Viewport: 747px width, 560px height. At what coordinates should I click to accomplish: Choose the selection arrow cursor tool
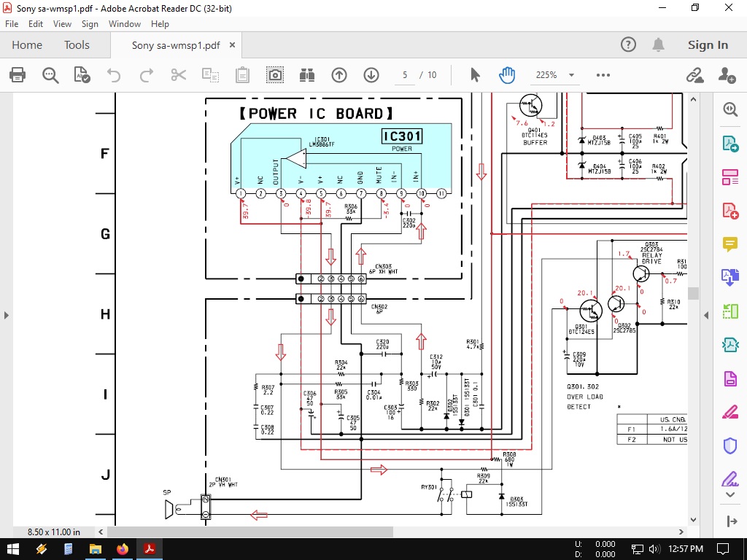(x=475, y=75)
